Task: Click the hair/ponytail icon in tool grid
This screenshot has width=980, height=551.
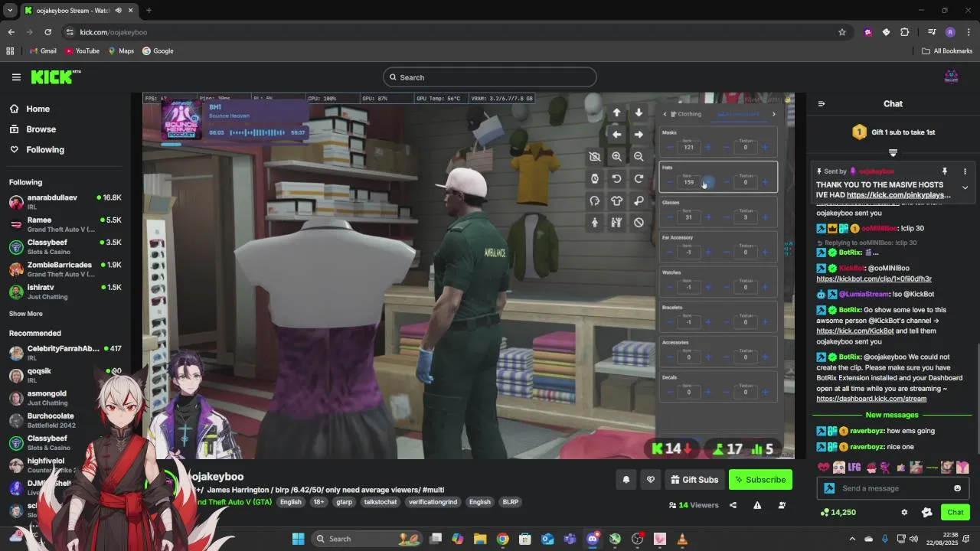Action: pos(639,201)
